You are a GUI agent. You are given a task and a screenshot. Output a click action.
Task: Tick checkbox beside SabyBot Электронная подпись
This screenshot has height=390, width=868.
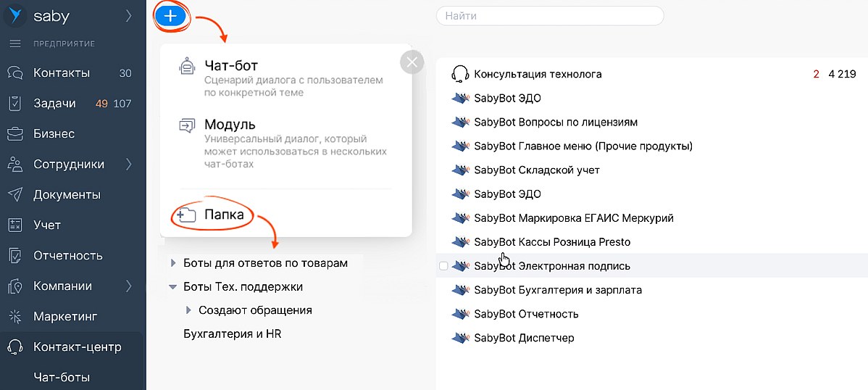pos(443,266)
